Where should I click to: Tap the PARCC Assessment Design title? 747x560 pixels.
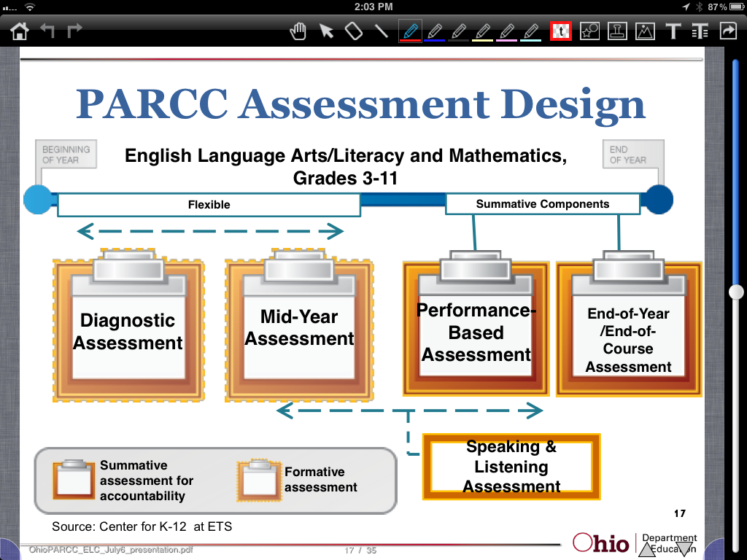[360, 104]
